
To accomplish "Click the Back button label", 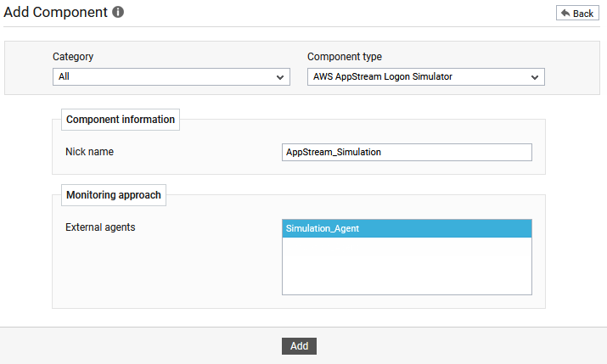I will 583,14.
